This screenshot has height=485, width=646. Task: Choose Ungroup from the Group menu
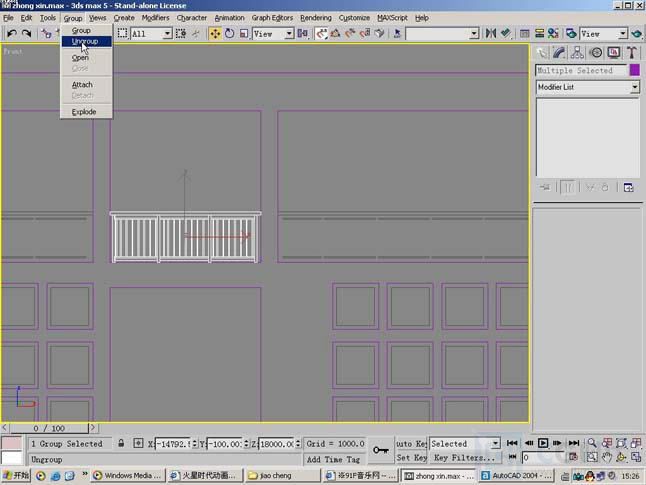point(87,41)
